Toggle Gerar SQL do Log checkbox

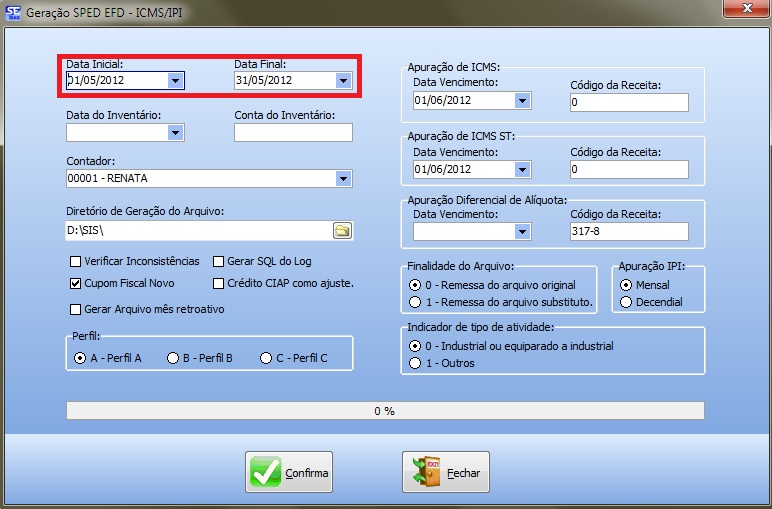pos(218,262)
